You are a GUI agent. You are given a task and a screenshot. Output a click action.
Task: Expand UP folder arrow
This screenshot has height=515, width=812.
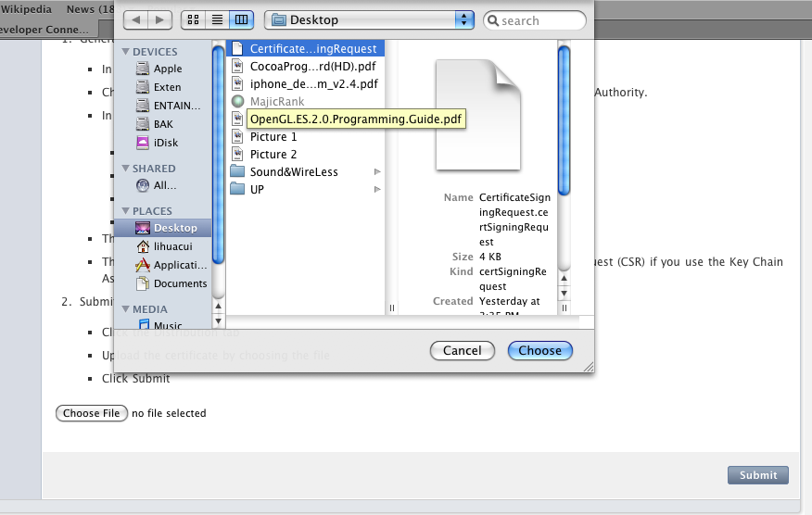(x=377, y=190)
